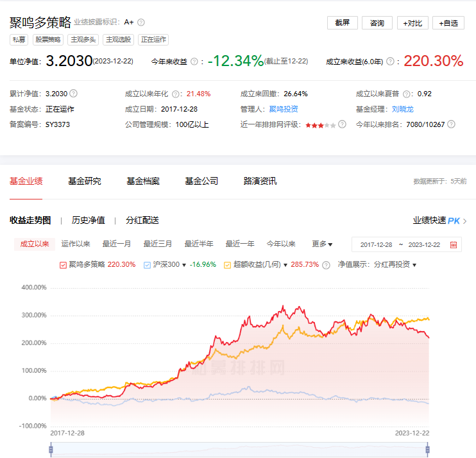Switch to 路演资讯 tab

coord(260,181)
